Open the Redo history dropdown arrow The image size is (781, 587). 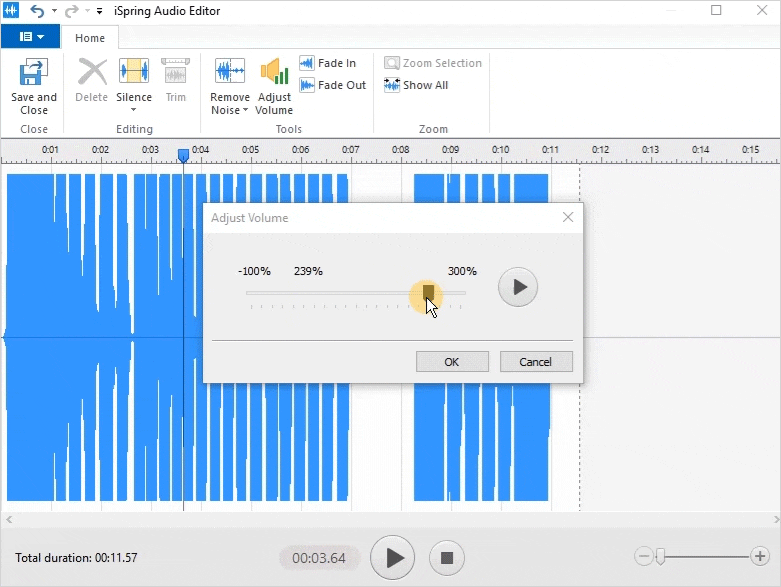point(88,10)
